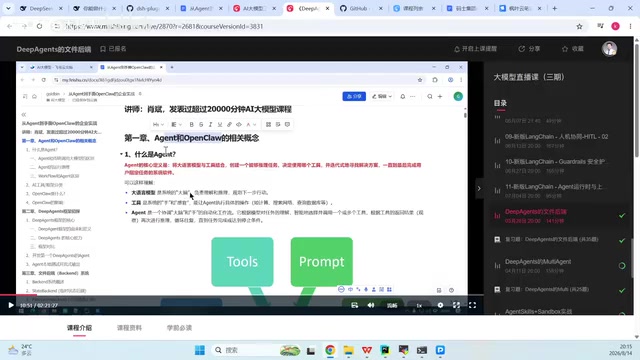Screen dimensions: 640x360
Task: In the video, toggle Strikethrough formatting
Action: pyautogui.click(x=201, y=124)
